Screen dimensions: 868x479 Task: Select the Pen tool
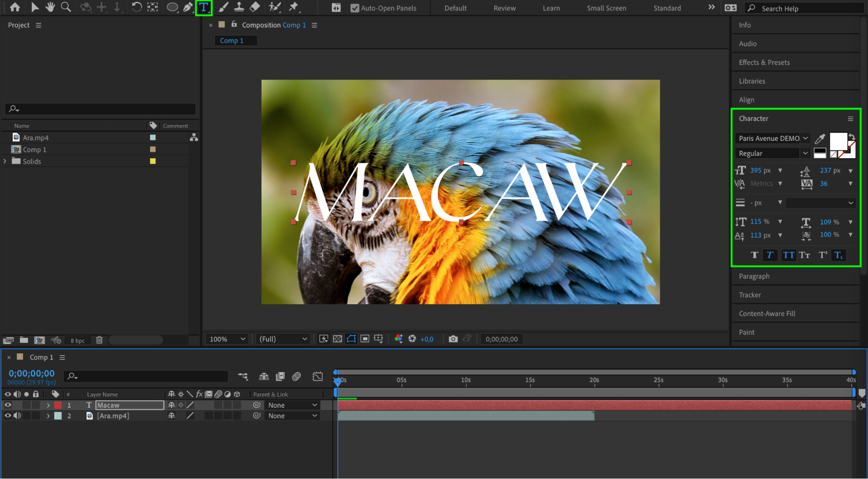[x=188, y=7]
